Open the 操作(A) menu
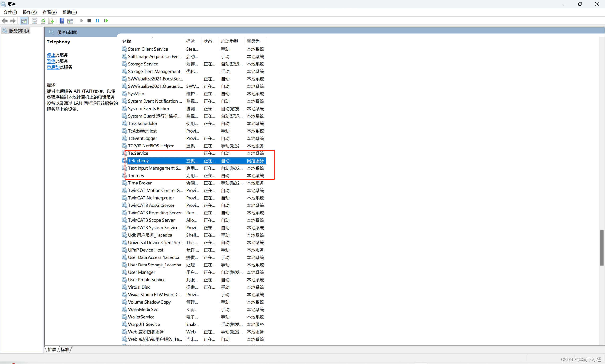Screen dimensions: 605x364 (30, 12)
